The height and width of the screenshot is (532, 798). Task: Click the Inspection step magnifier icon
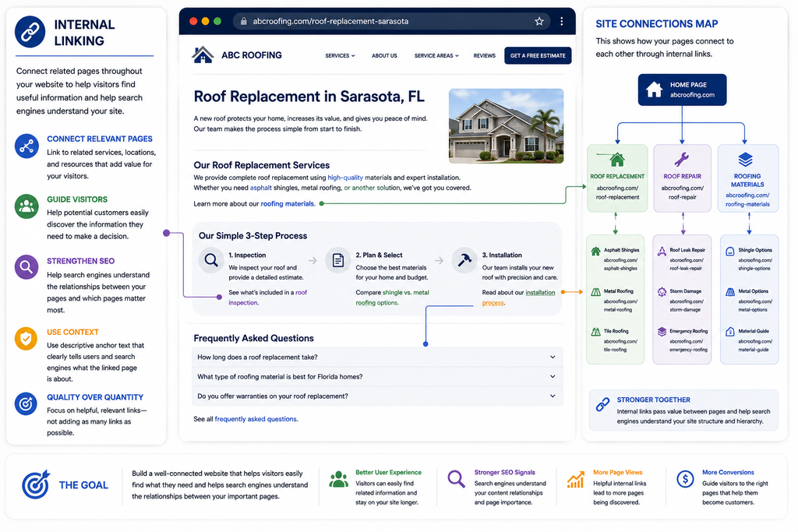(x=211, y=260)
